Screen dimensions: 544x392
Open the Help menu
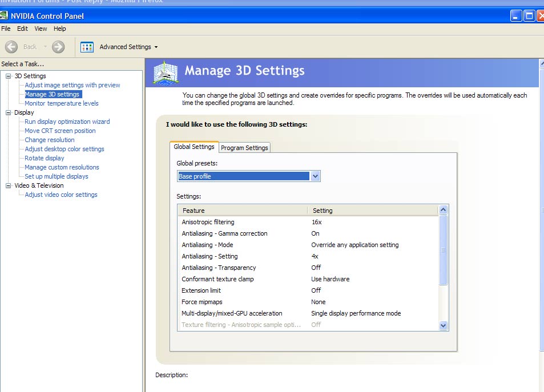(60, 29)
